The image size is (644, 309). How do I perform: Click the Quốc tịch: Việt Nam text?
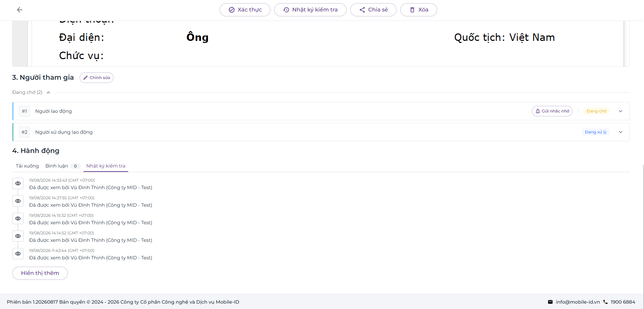pyautogui.click(x=504, y=37)
